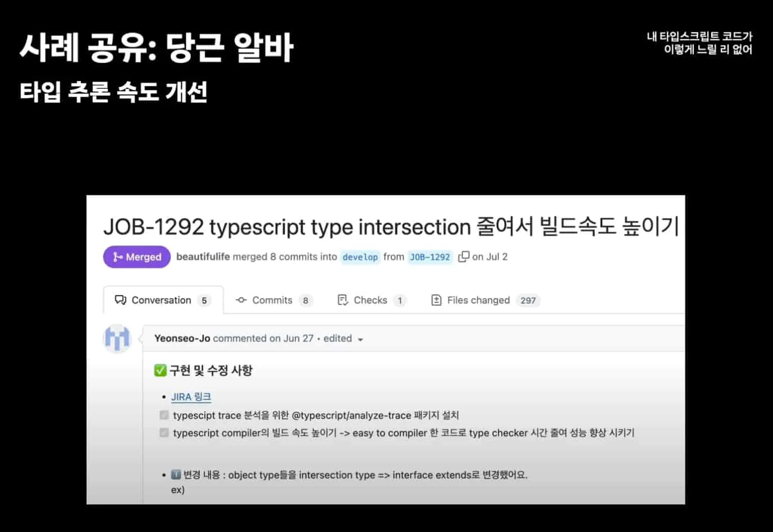Click the Files changed diff icon
This screenshot has width=773, height=532.
tap(436, 300)
